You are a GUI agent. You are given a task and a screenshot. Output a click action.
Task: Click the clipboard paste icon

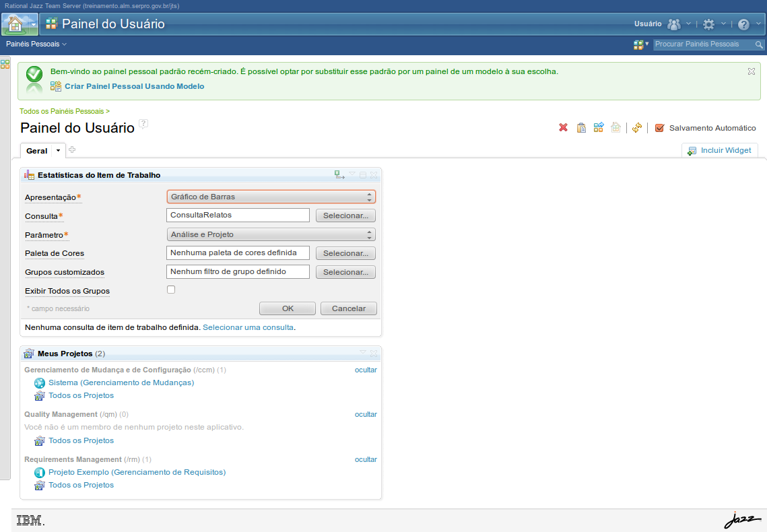tap(581, 128)
